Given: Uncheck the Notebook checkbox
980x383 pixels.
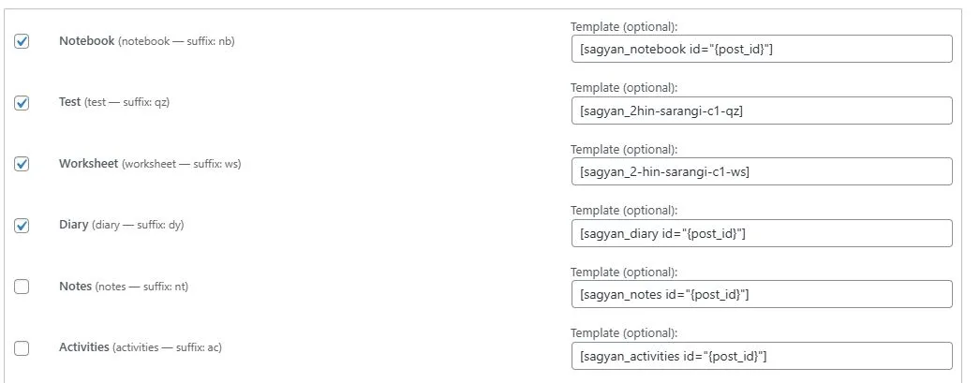Looking at the screenshot, I should click(22, 41).
